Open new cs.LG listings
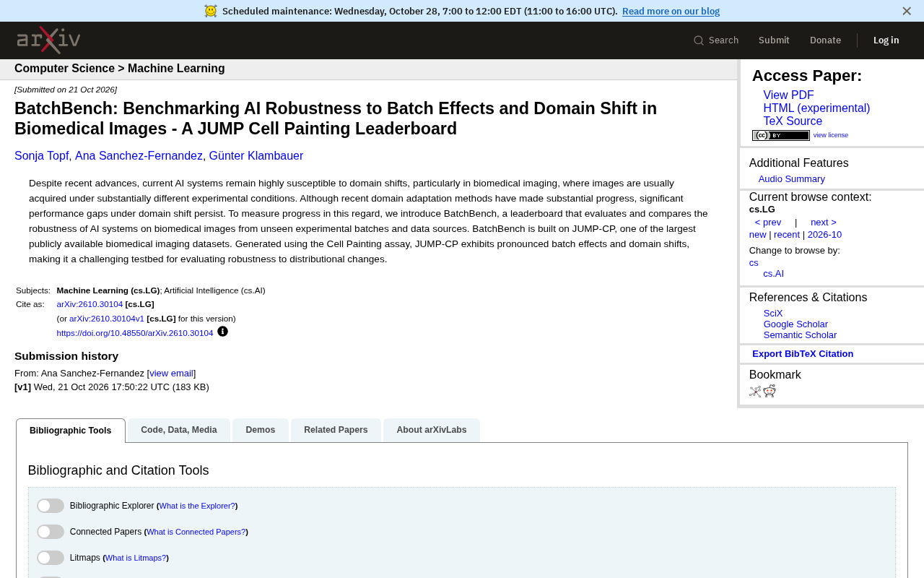The image size is (924, 578). (x=757, y=235)
